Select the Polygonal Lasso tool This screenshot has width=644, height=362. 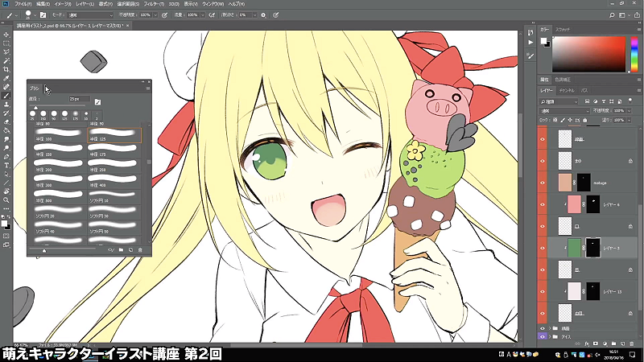(6, 52)
